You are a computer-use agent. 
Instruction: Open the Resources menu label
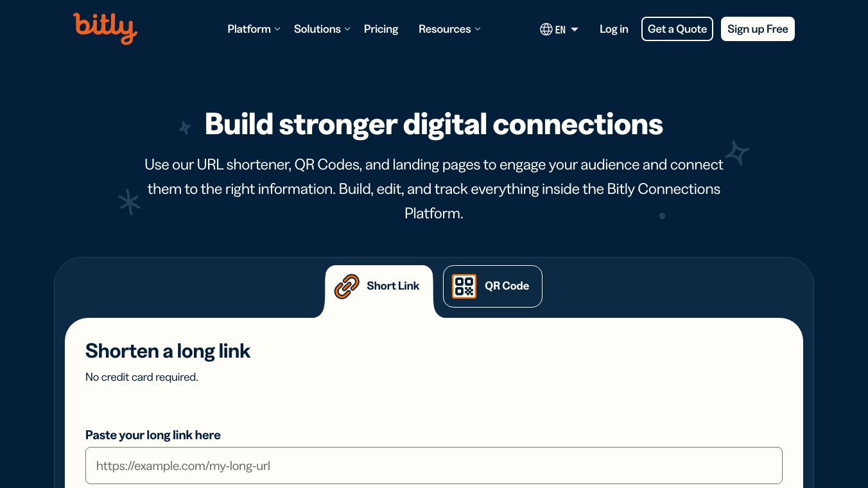444,29
